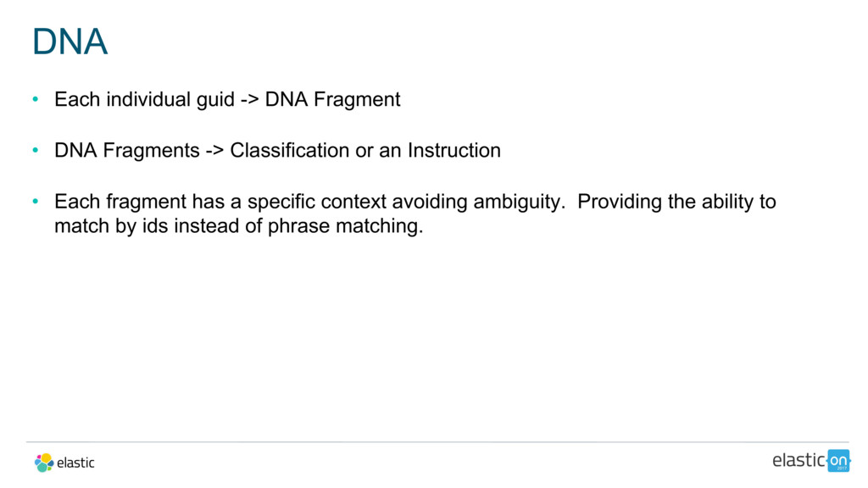Click the "elastic" text left of the blue badge
The width and height of the screenshot is (868, 488).
tap(798, 460)
